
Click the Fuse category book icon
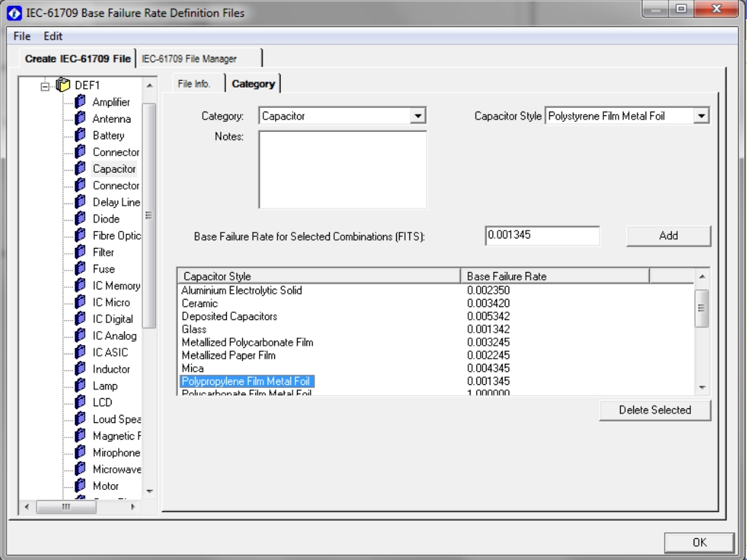[80, 268]
